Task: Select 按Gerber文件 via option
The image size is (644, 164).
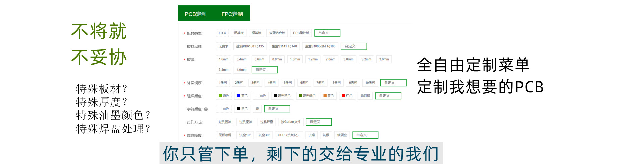Action: coord(291,122)
